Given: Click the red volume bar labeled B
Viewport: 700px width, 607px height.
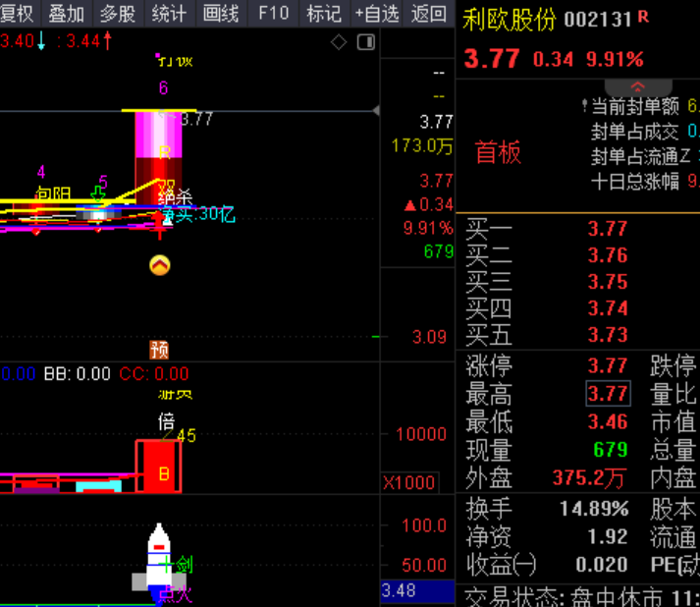Looking at the screenshot, I should pyautogui.click(x=158, y=467).
